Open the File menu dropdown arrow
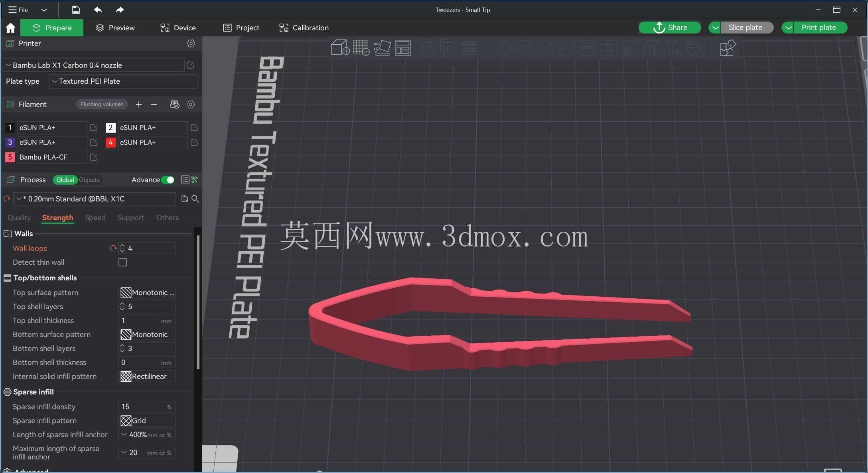The height and width of the screenshot is (473, 868). pos(44,10)
